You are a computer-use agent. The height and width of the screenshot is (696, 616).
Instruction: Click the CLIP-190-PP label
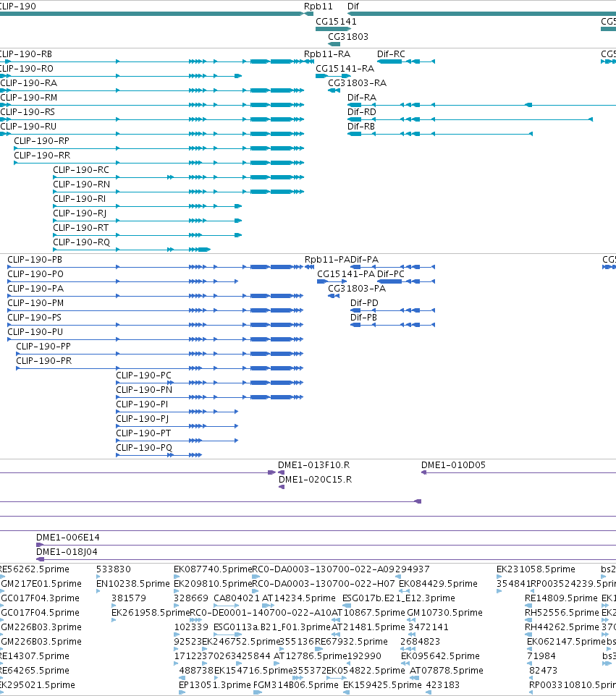(x=43, y=347)
